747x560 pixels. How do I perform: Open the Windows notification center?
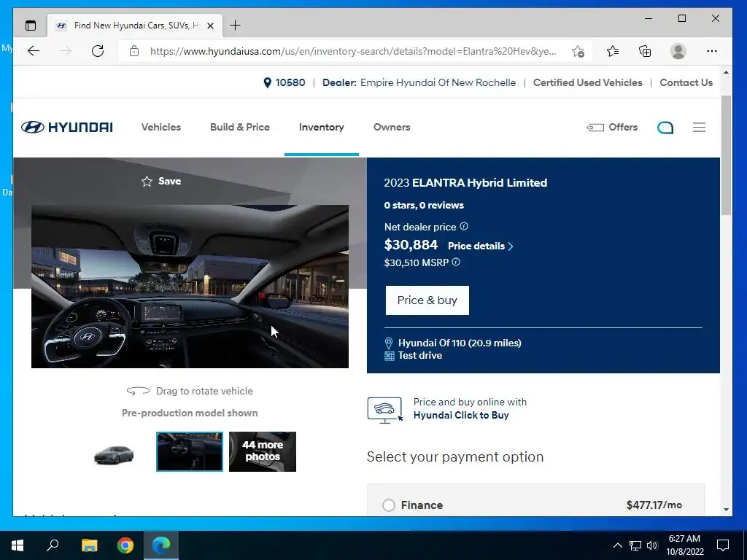723,545
